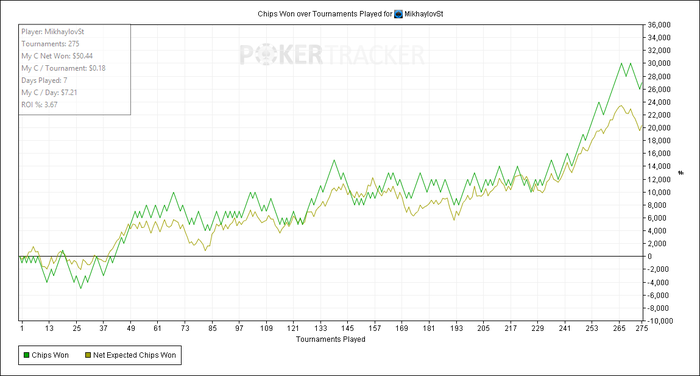The image size is (700, 376).
Task: Click the x-axis tick labeled 241
Action: coord(565,328)
